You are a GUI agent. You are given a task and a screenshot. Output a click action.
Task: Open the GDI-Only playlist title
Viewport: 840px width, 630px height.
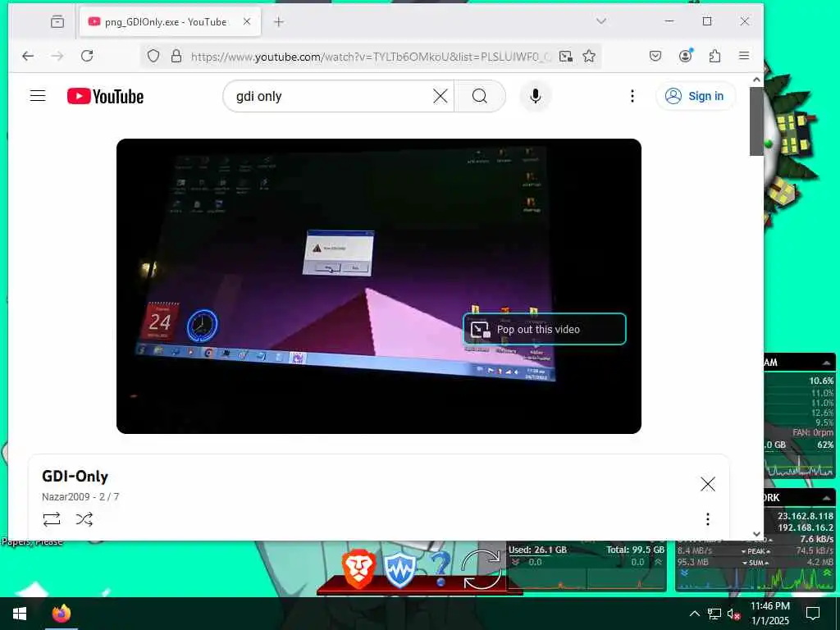[x=75, y=477]
